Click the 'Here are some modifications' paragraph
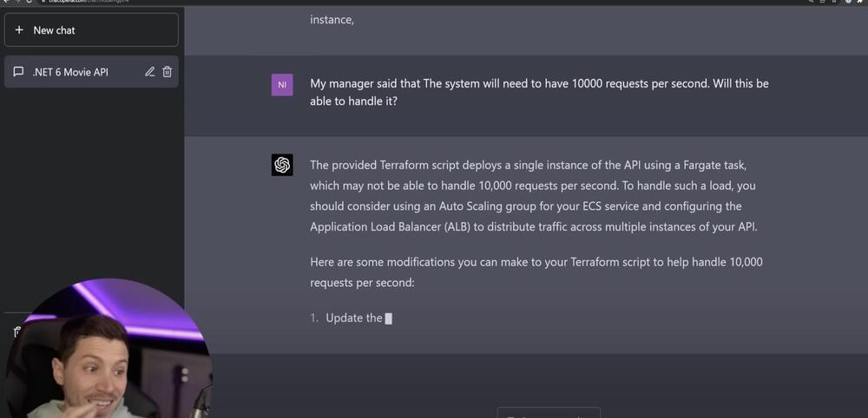 (x=536, y=271)
